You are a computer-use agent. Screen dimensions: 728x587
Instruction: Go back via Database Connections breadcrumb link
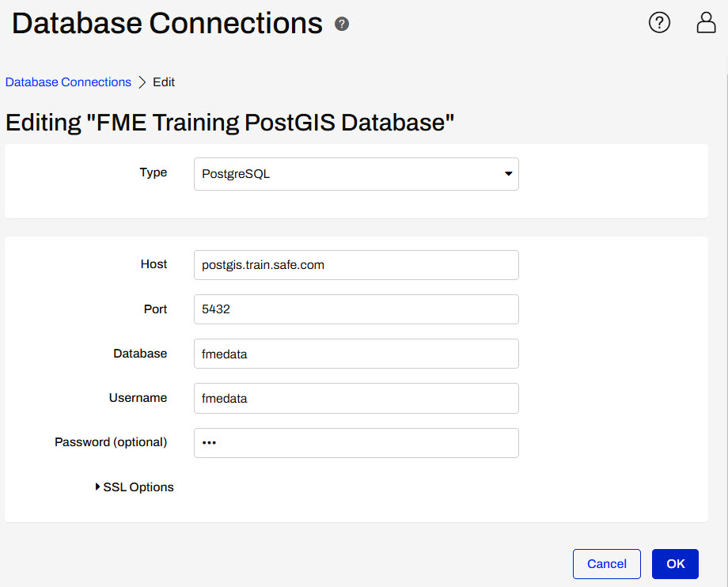click(68, 82)
